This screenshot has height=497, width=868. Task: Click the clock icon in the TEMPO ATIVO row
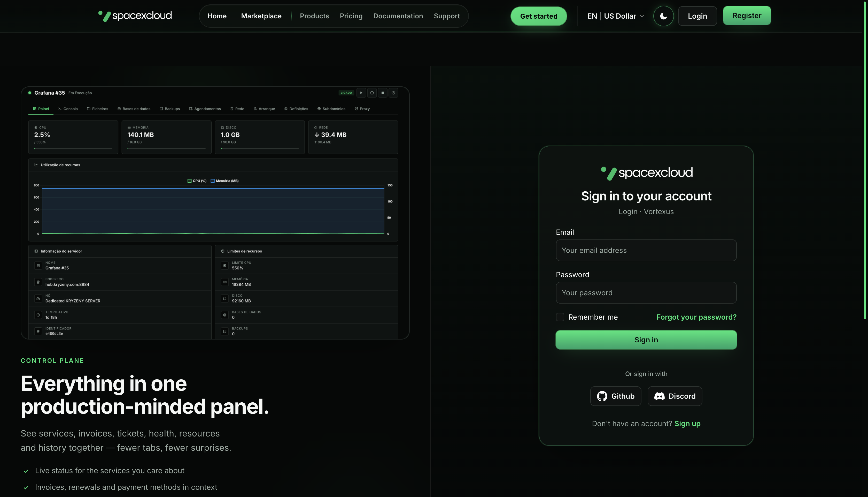coord(38,315)
